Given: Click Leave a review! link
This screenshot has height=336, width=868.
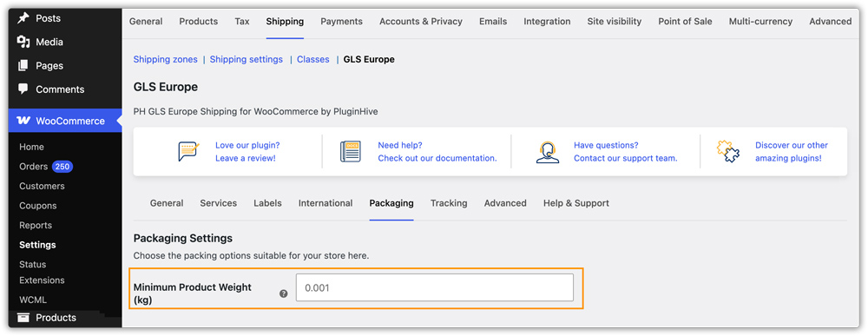Looking at the screenshot, I should (246, 158).
